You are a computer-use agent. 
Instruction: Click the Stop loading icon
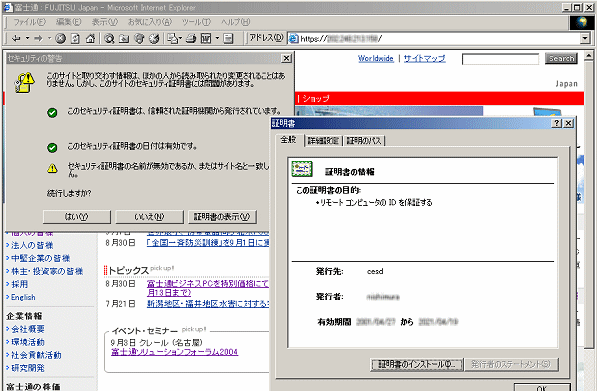coord(61,38)
